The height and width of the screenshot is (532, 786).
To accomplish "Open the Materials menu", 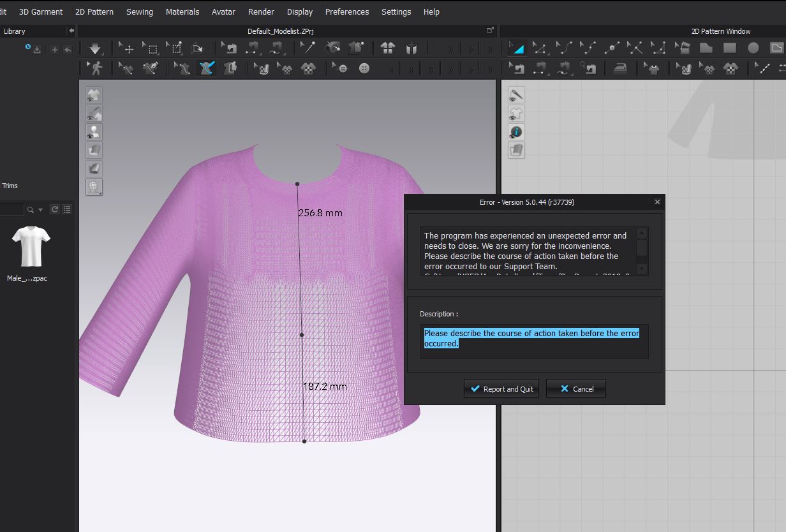I will click(x=182, y=11).
